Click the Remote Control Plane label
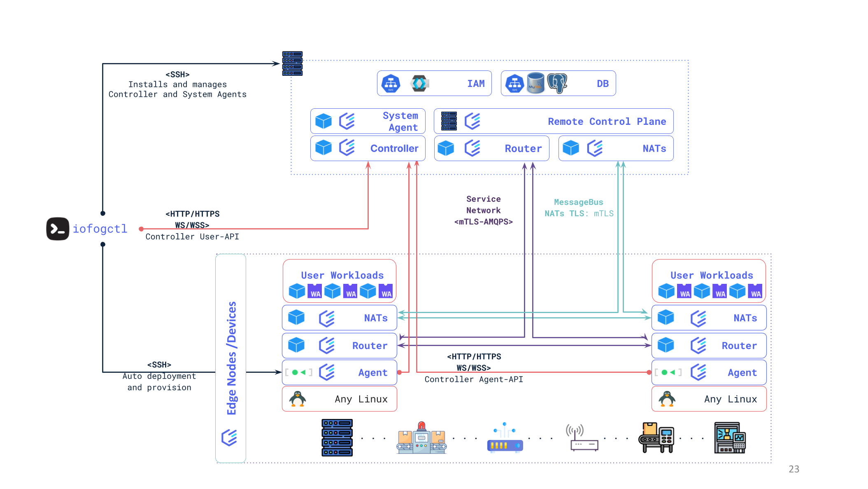Image resolution: width=868 pixels, height=489 pixels. (x=607, y=122)
